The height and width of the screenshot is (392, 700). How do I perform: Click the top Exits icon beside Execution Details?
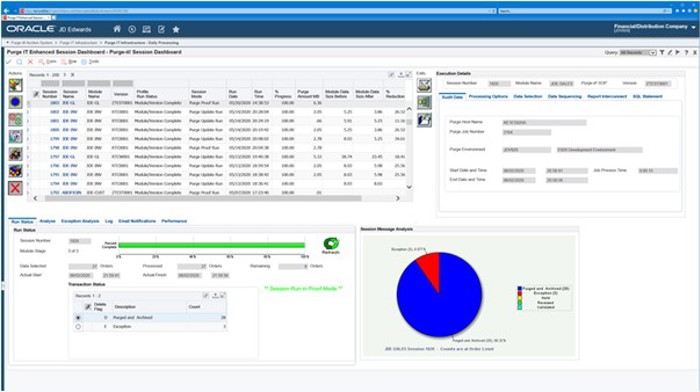click(424, 85)
